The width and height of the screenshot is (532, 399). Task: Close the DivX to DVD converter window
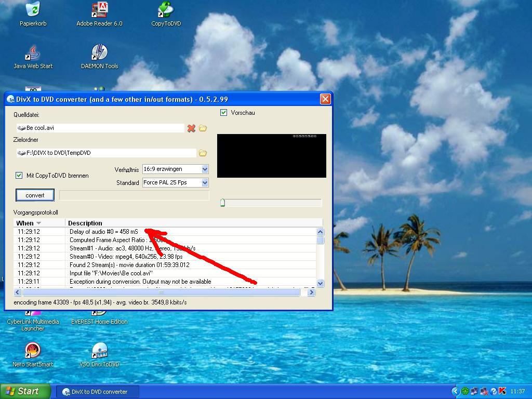[x=325, y=99]
